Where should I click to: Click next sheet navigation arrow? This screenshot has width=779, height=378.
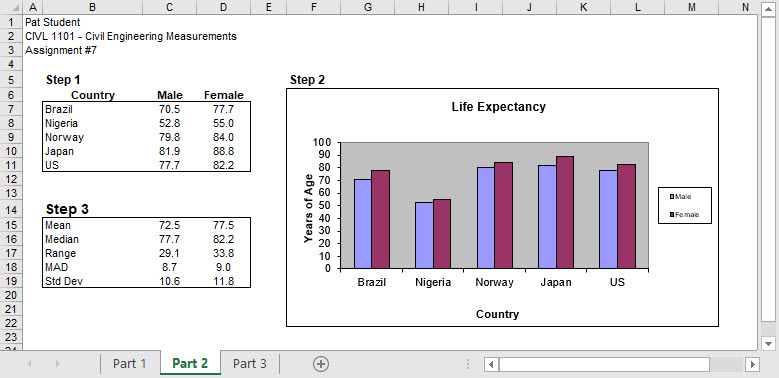pos(58,364)
